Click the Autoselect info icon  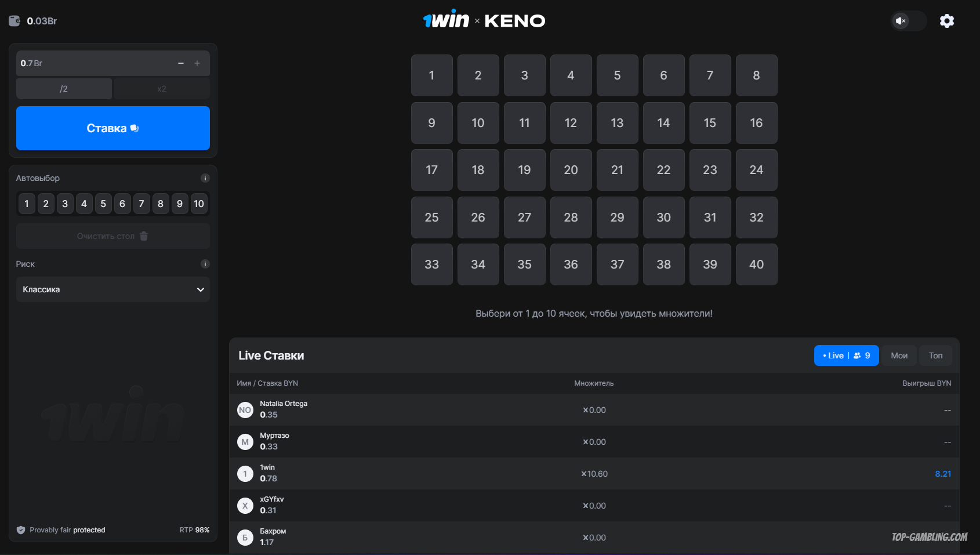205,178
